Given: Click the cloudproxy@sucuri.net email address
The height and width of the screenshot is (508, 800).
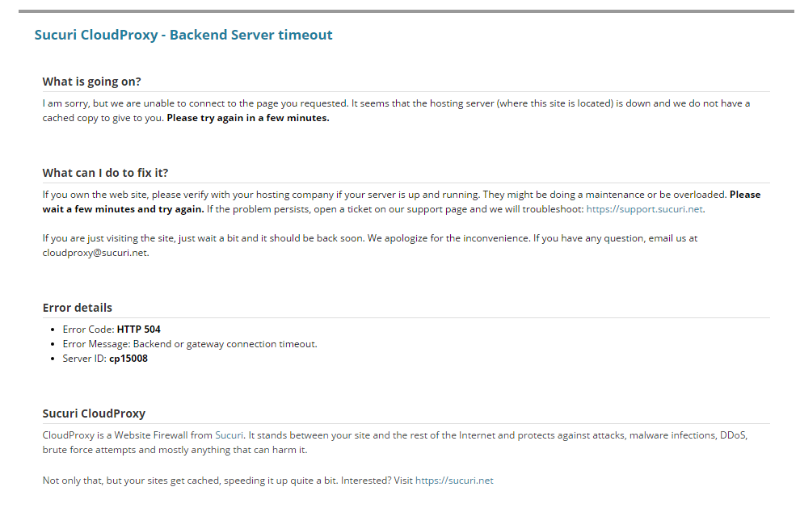Looking at the screenshot, I should (x=96, y=254).
